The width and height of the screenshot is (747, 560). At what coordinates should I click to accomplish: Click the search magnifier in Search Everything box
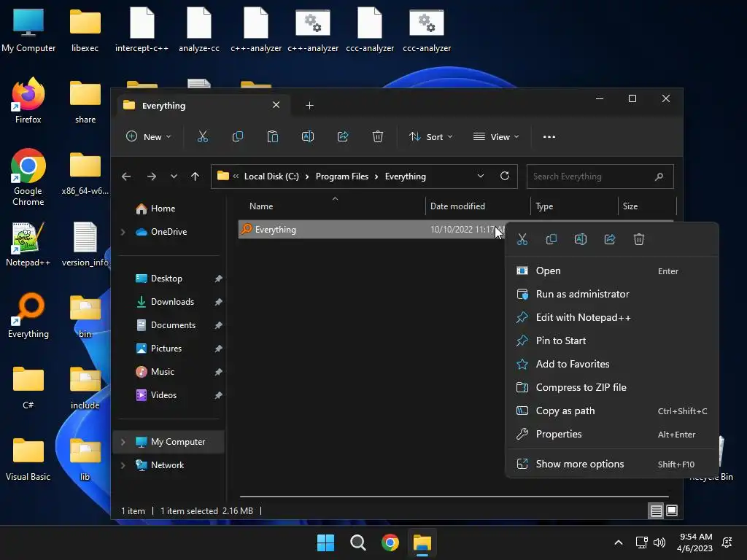[659, 176]
